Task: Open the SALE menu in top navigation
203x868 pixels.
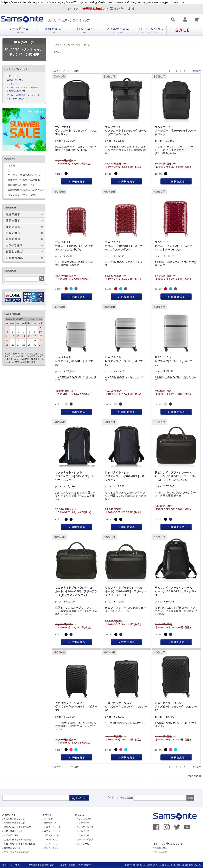Action: [183, 30]
